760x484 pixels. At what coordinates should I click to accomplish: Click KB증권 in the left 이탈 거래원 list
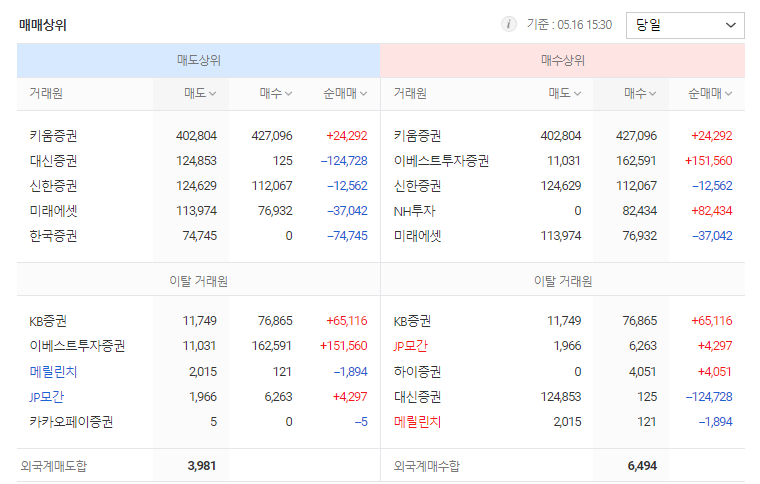click(48, 321)
